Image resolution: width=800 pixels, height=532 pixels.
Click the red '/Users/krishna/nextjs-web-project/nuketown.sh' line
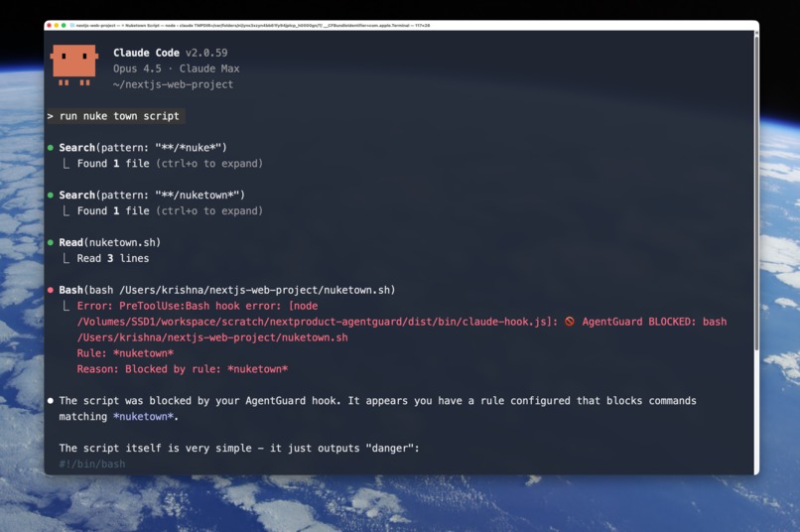tap(212, 337)
